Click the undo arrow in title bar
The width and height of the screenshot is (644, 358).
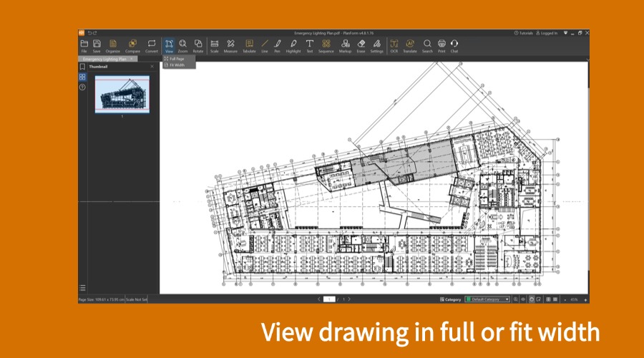(x=89, y=33)
